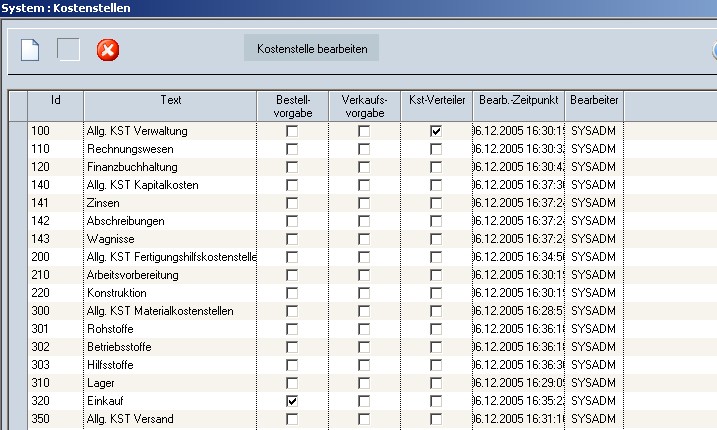Click Id cell 300 in table
Screen dimensions: 717x430
tap(38, 311)
